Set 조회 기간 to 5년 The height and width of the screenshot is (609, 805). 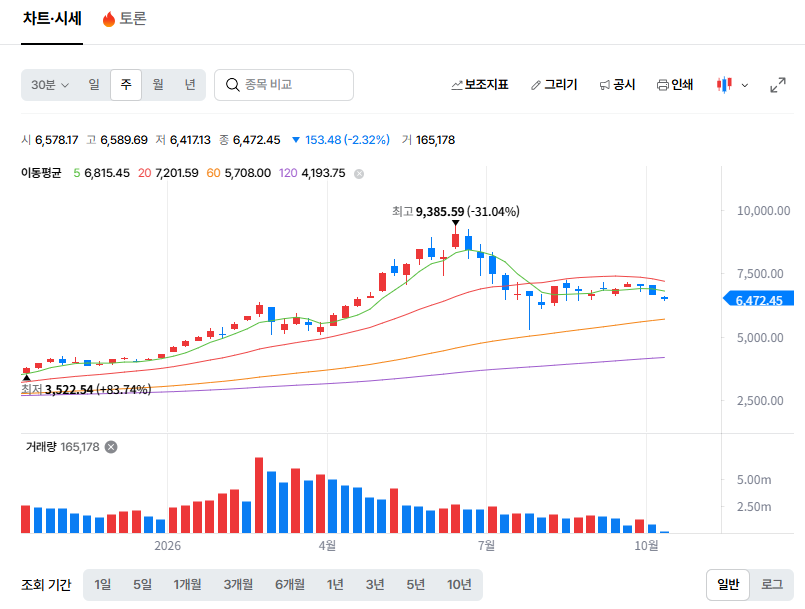pos(415,584)
